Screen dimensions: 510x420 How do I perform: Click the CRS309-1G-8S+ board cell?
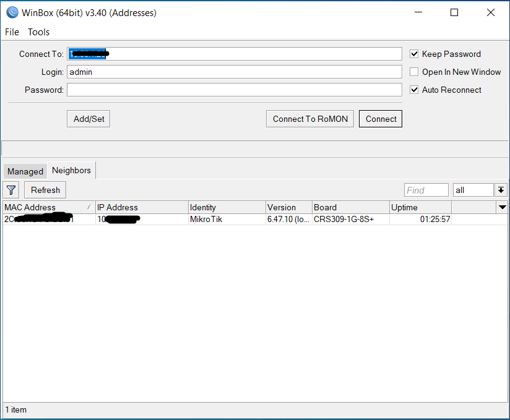(350, 219)
